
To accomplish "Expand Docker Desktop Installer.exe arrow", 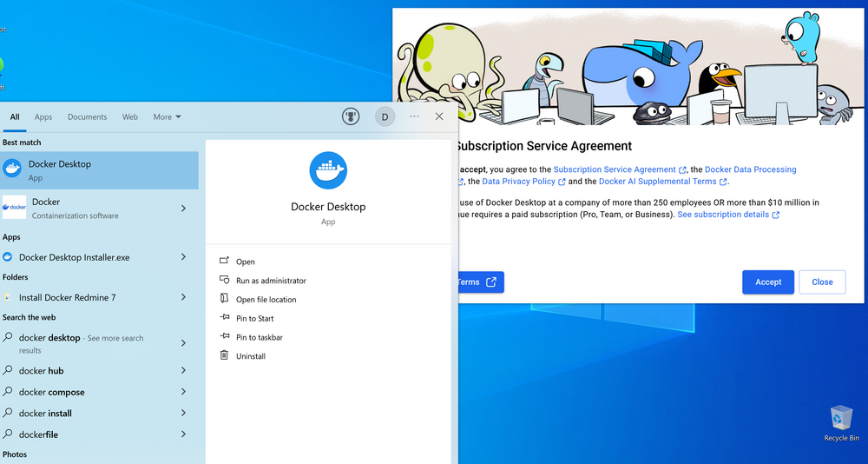I will (183, 256).
